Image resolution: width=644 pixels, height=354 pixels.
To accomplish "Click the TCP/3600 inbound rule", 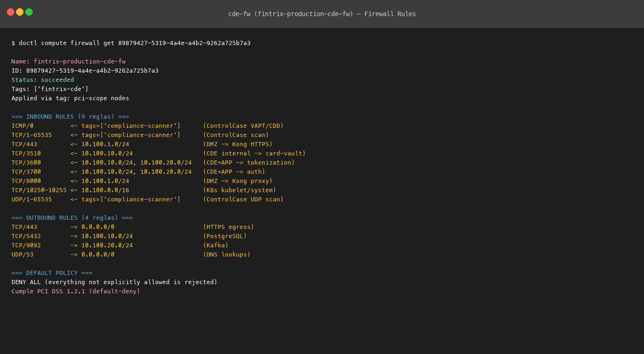I will coord(153,162).
